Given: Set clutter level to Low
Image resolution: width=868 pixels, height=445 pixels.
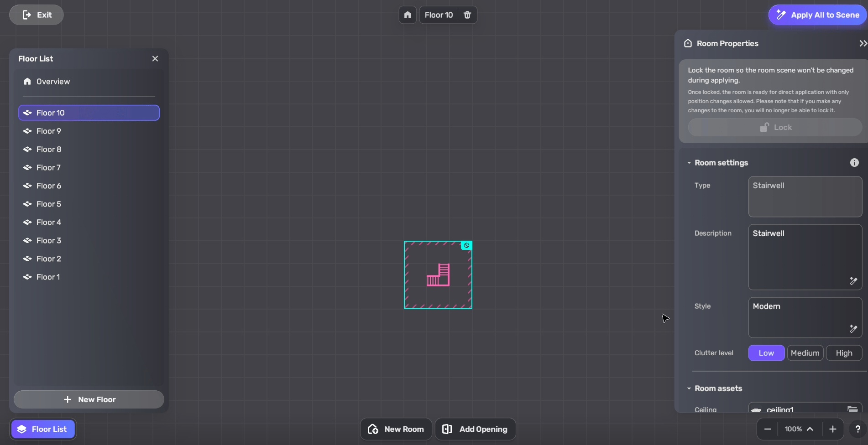Looking at the screenshot, I should [766, 353].
